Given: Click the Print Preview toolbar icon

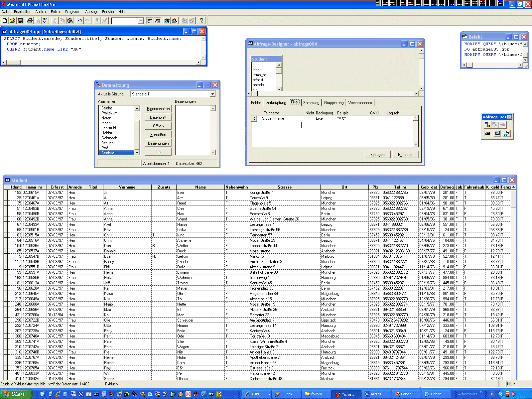Looking at the screenshot, I should (38, 21).
